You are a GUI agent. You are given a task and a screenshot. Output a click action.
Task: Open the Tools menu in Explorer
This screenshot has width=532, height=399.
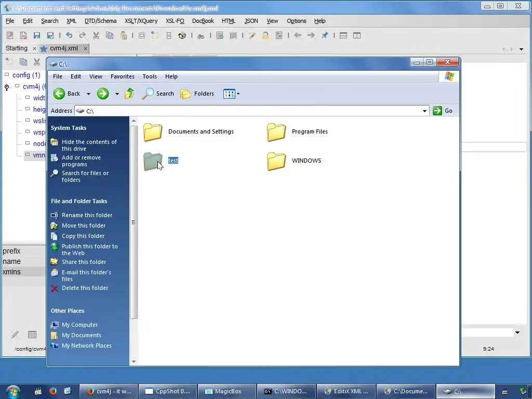coord(150,76)
